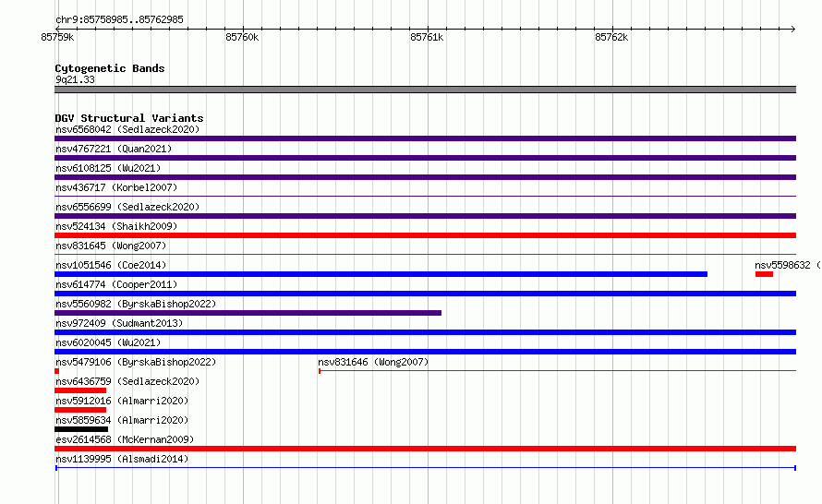Select the nsv1139995 (Alsmadi2014) label
Viewport: 822px width, 504px height.
[x=122, y=459]
